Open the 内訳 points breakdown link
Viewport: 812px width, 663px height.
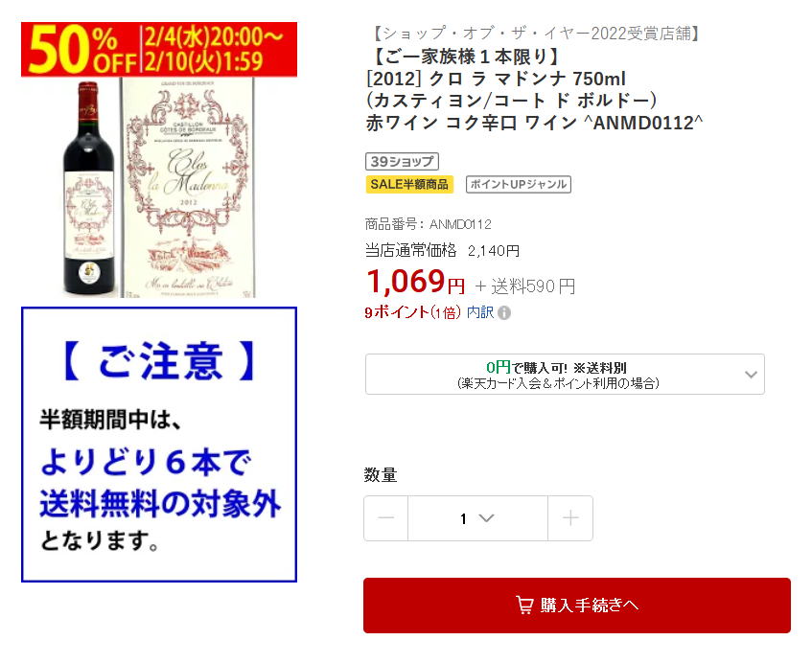coord(480,312)
